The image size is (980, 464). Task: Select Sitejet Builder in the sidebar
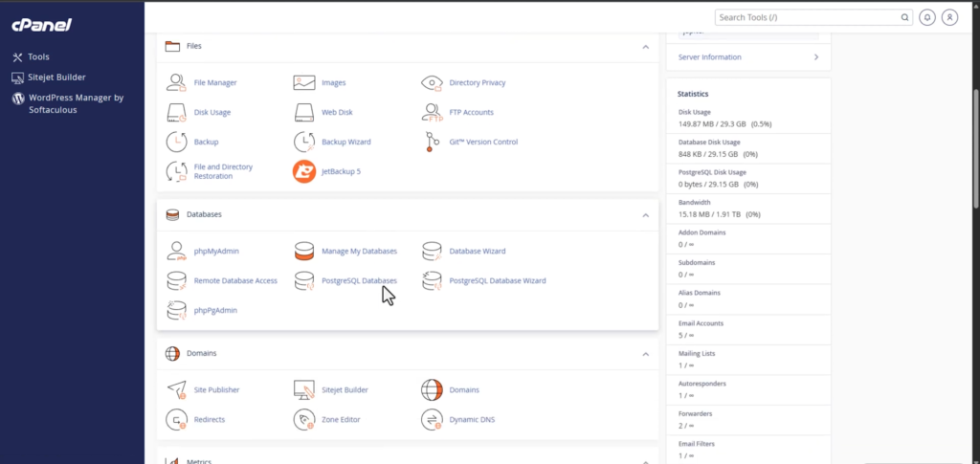coord(57,77)
